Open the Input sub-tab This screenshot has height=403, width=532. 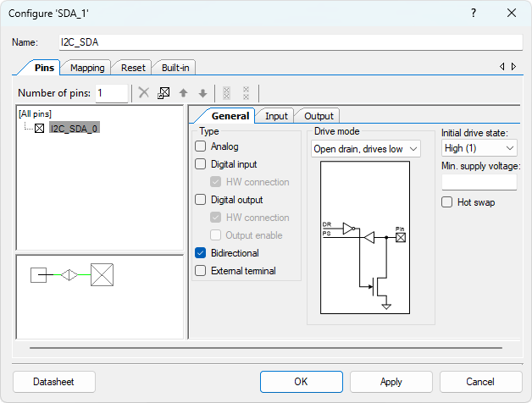pos(276,116)
